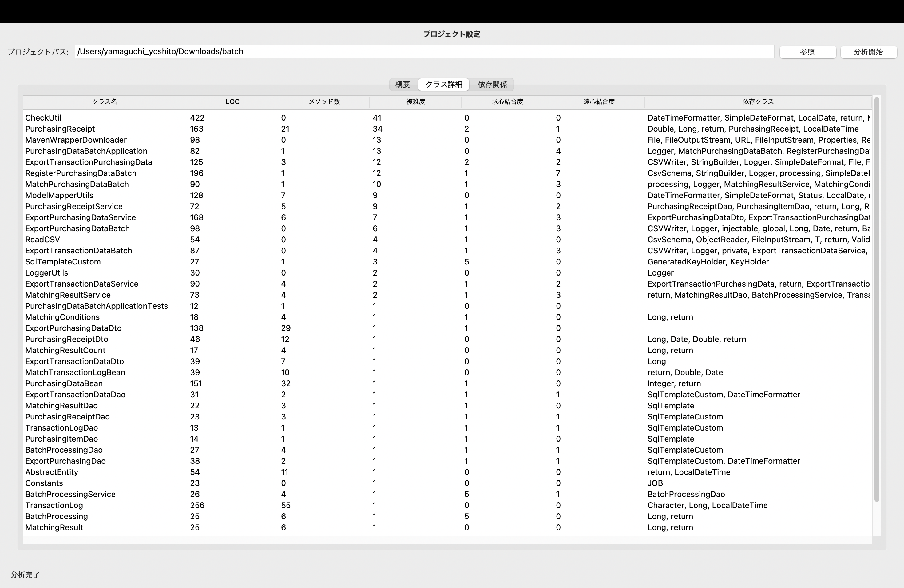Sort by 複雑度 column header
The width and height of the screenshot is (904, 588).
point(415,102)
